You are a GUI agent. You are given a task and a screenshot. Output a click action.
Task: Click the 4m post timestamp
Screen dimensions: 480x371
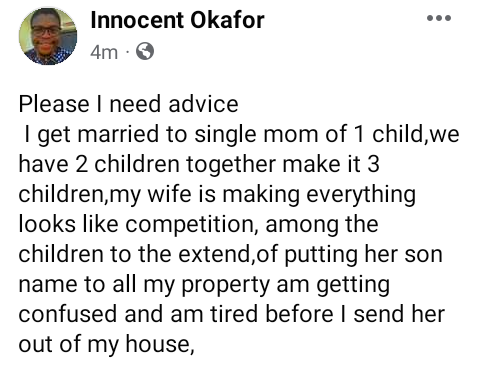(104, 52)
